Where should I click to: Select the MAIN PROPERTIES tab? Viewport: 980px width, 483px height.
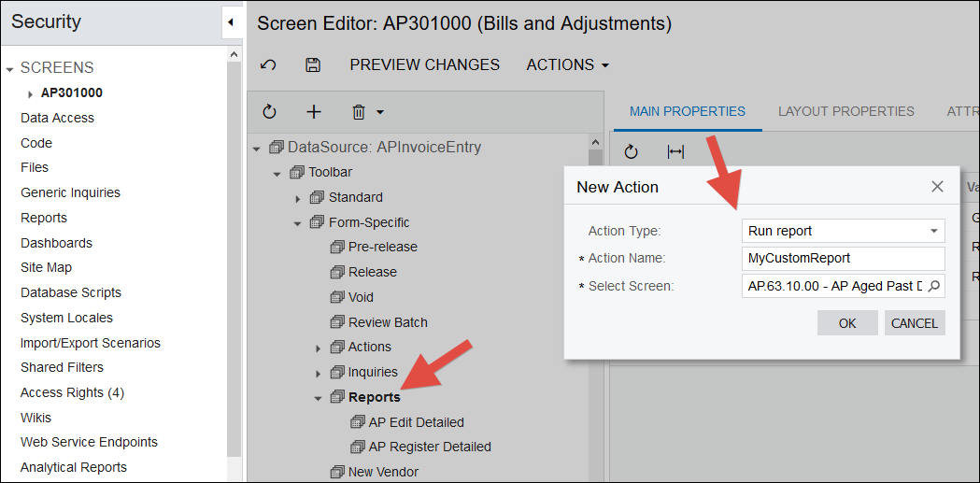(x=687, y=111)
